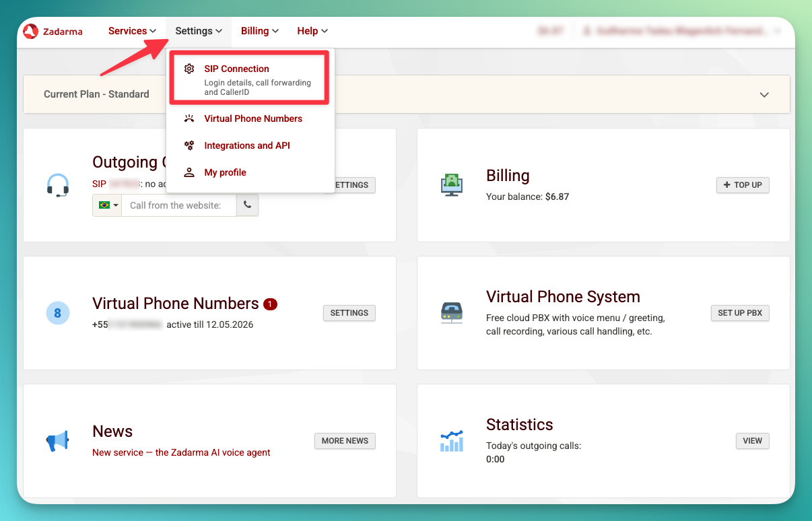Click the Virtual Phone Numbers phone icon

click(189, 118)
